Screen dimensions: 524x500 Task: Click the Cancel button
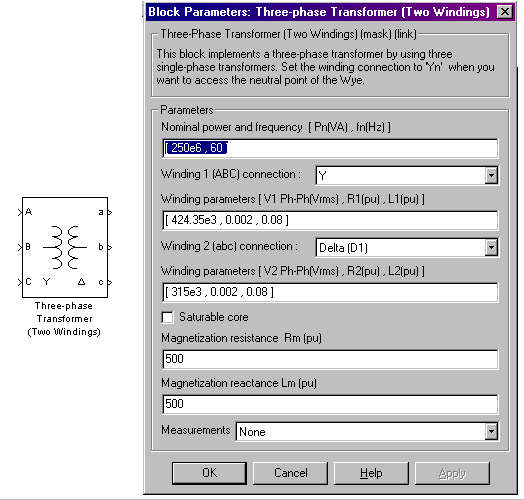(x=290, y=473)
